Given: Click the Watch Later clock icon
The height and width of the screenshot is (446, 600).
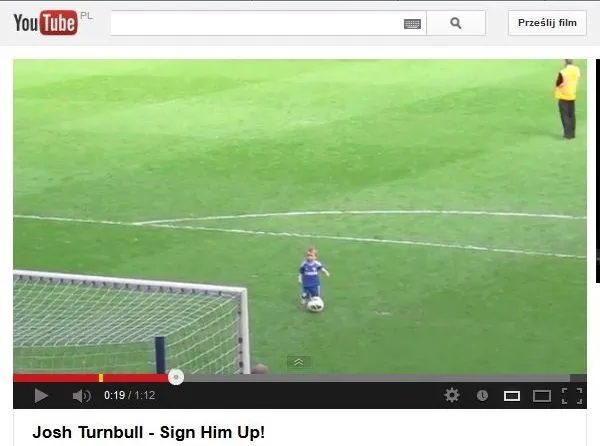Looking at the screenshot, I should pyautogui.click(x=482, y=396).
